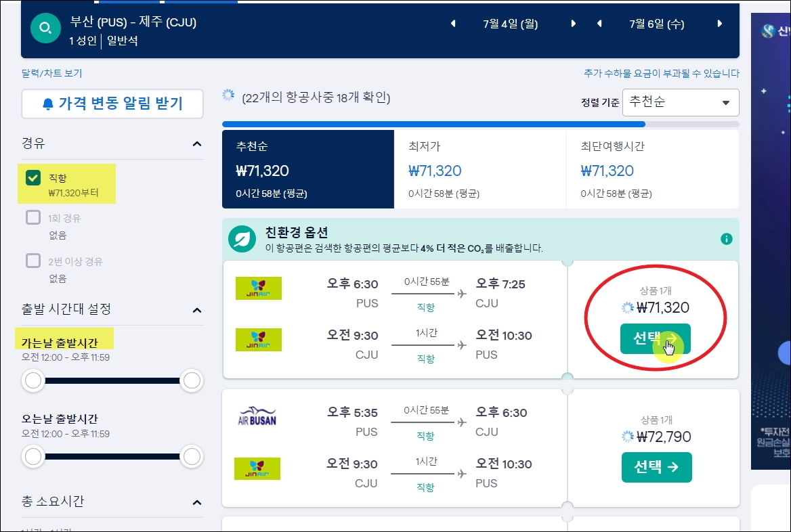This screenshot has height=532, width=791.
Task: Check the 2번 이상 경유 checkbox
Action: (x=33, y=261)
